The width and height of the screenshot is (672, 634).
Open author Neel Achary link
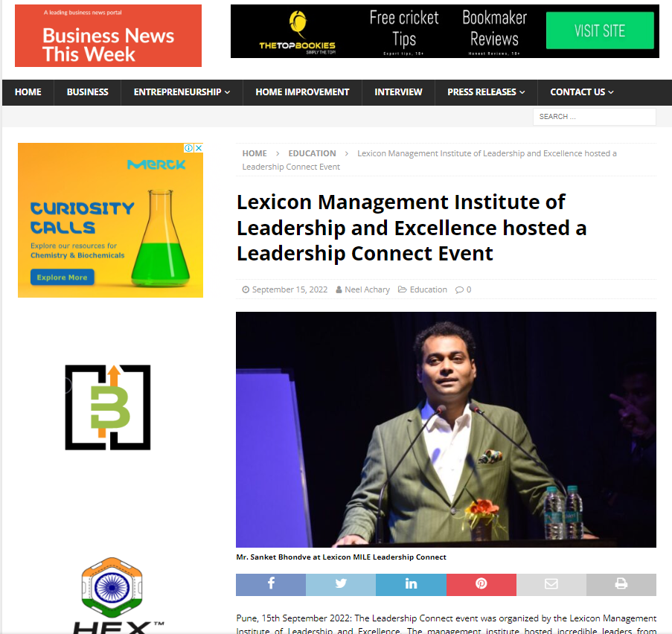pyautogui.click(x=368, y=289)
